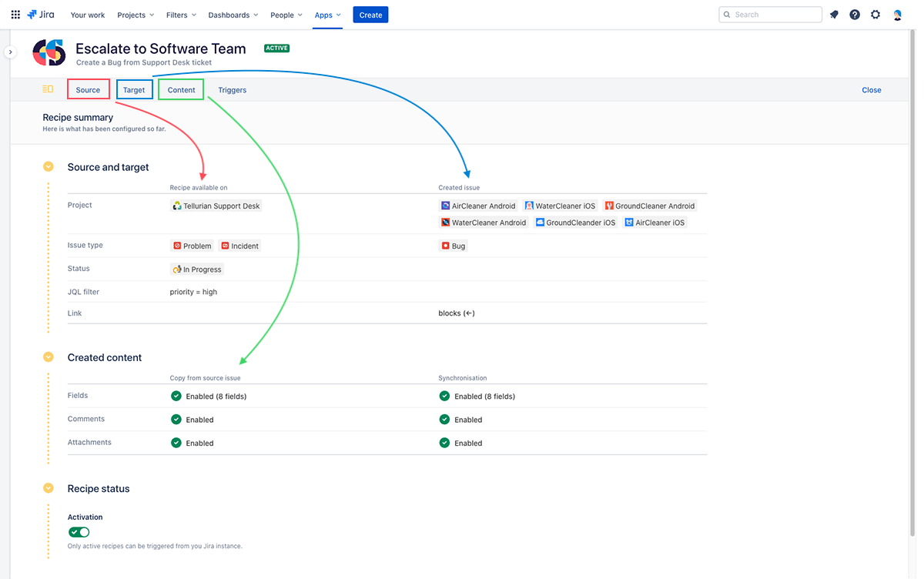This screenshot has height=579, width=924.
Task: Expand the left sidebar arrow
Action: click(10, 52)
